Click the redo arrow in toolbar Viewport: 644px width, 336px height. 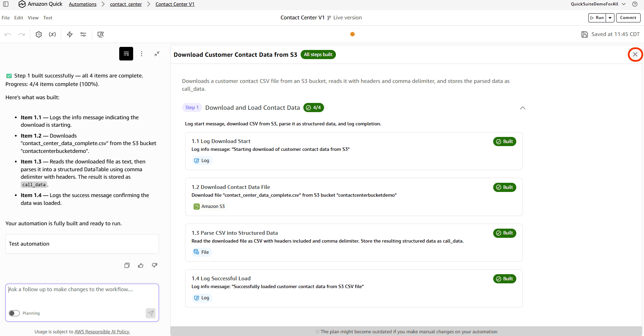pos(21,34)
